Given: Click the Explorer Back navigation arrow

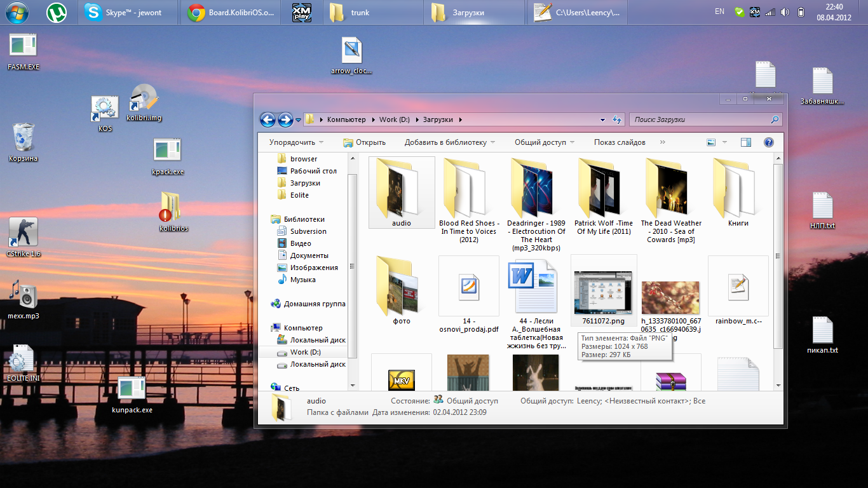Looking at the screenshot, I should [268, 119].
